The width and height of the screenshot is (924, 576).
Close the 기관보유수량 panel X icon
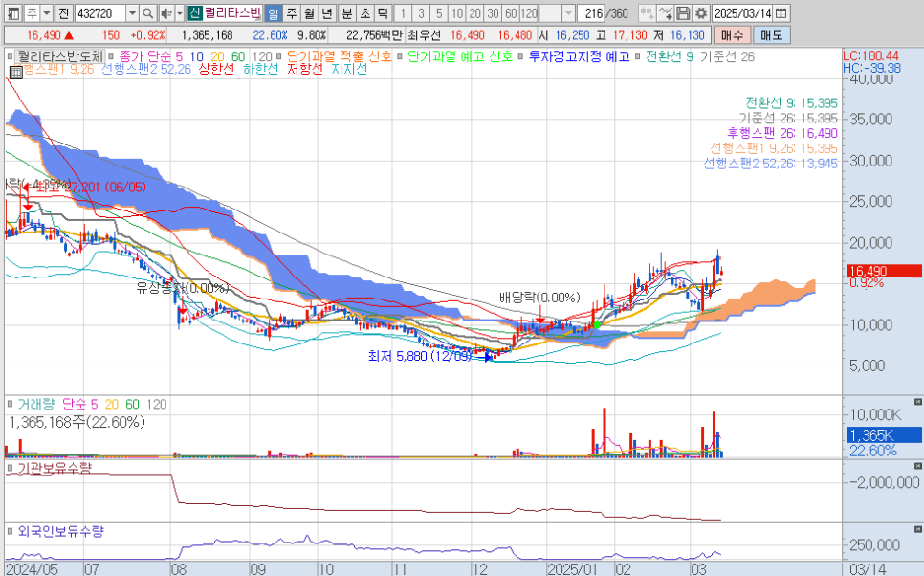click(917, 466)
